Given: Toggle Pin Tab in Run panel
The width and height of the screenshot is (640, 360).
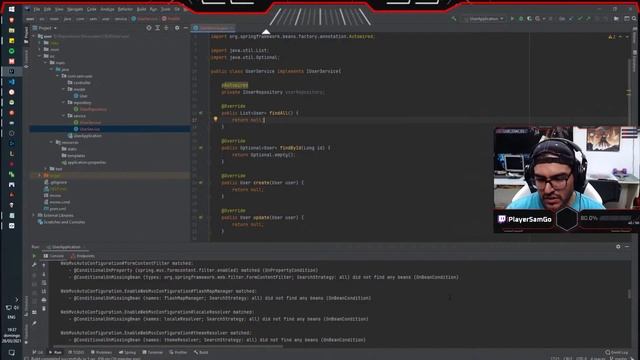Looking at the screenshot, I should (34, 323).
